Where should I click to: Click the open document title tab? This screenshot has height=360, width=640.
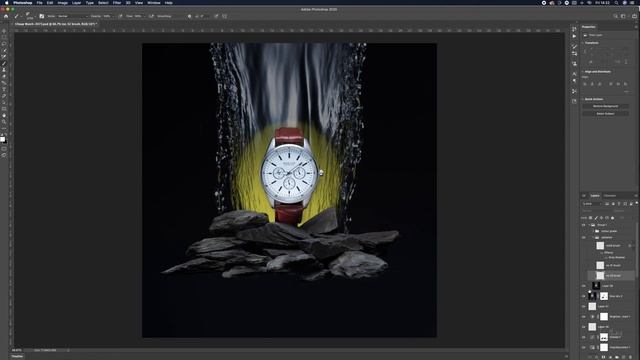point(55,24)
